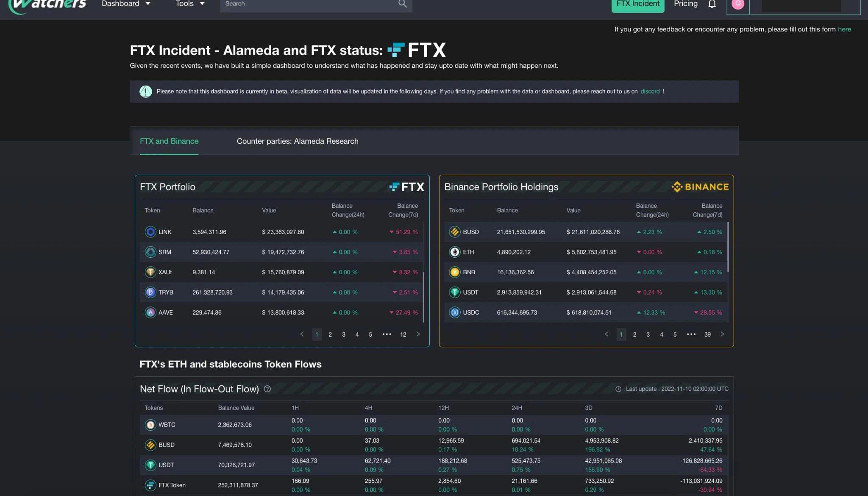Screen dimensions: 868x496
Task: Click the Binance logo in holdings card
Action: point(700,187)
